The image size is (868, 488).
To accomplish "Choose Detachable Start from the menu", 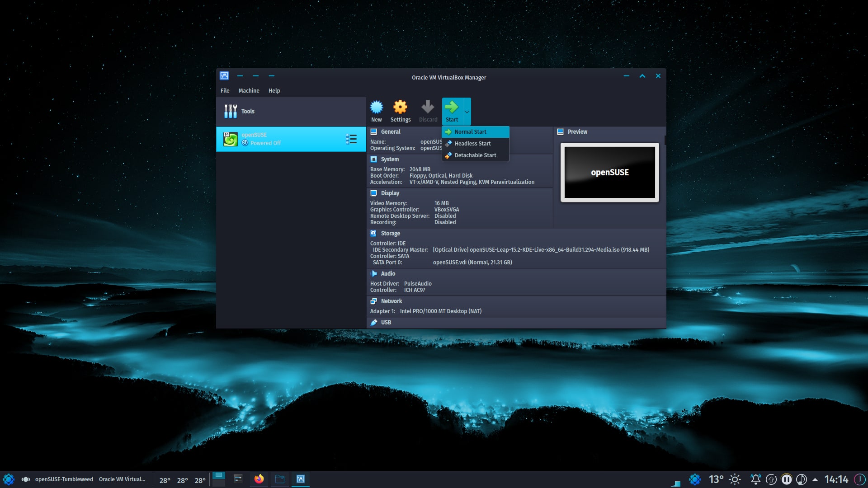I will tap(476, 155).
